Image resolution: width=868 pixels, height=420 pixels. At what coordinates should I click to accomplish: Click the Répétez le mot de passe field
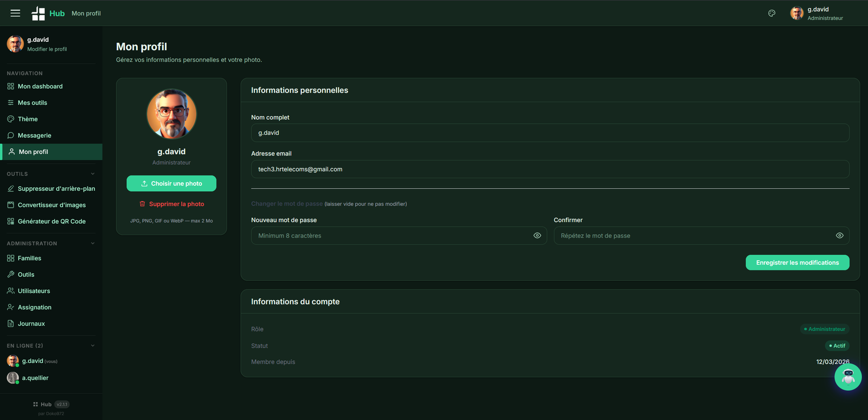pyautogui.click(x=701, y=236)
